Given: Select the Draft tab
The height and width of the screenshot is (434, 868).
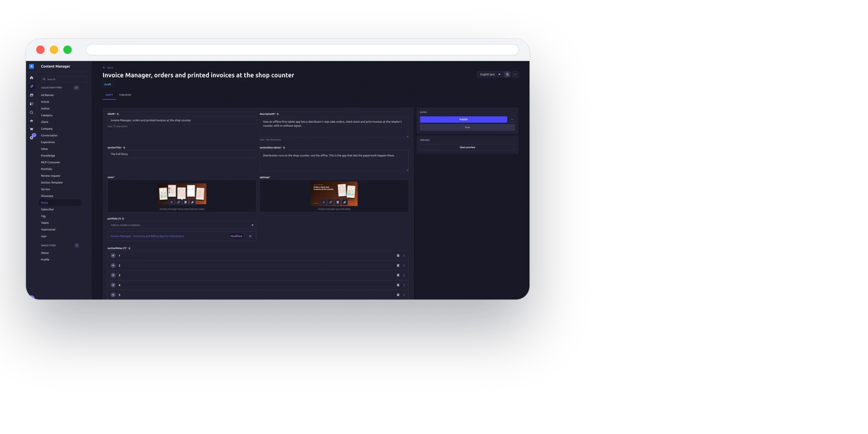Looking at the screenshot, I should click(x=109, y=95).
